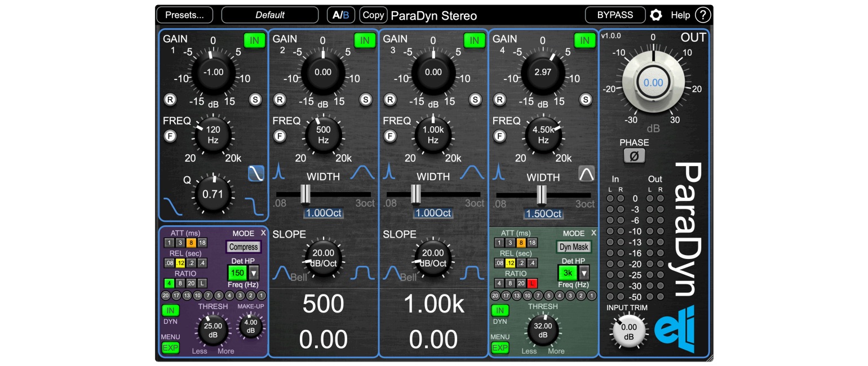The height and width of the screenshot is (366, 868).
Task: Click band 2 WIDTH slider handle
Action: click(x=305, y=194)
